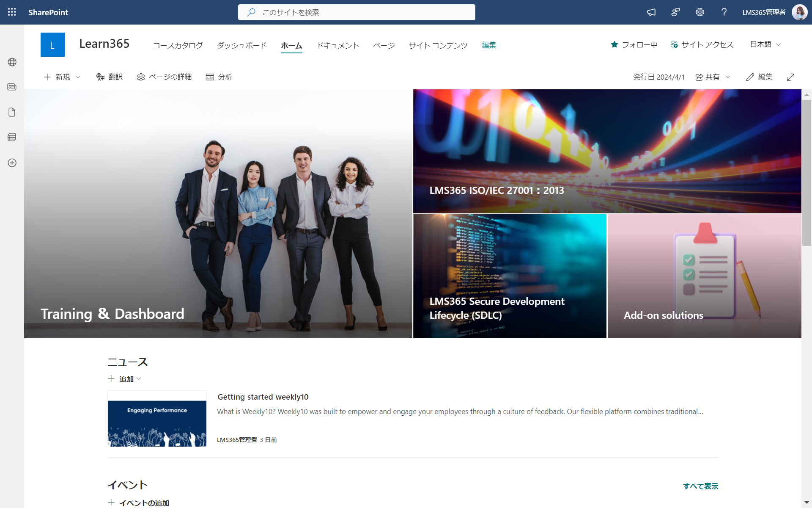Click the SharePoint label in header
Image resolution: width=812 pixels, height=508 pixels.
pos(48,12)
